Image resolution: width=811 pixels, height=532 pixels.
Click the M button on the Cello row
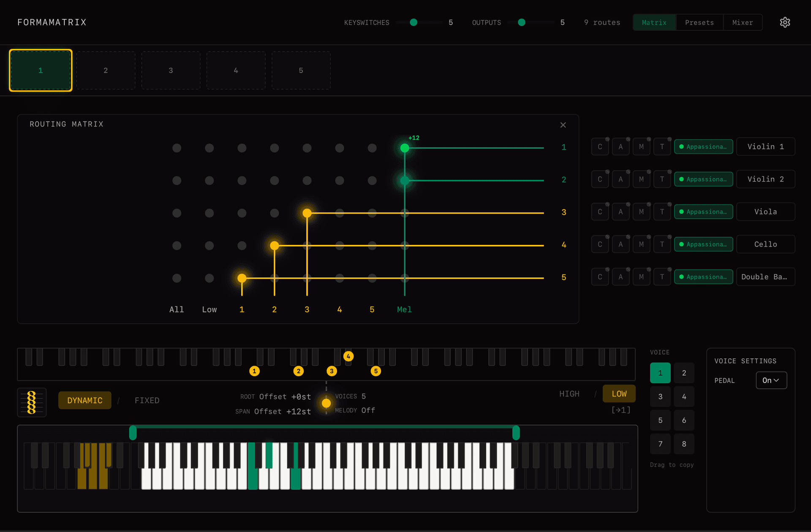[x=641, y=244]
